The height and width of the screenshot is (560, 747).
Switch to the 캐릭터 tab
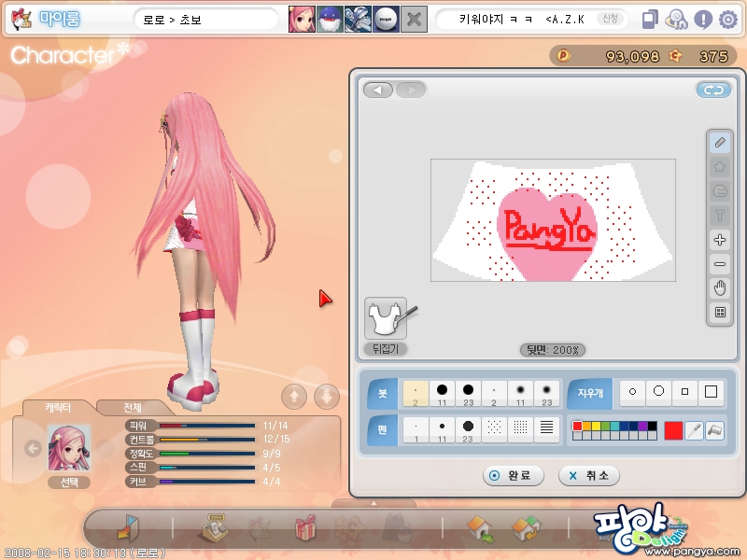[x=58, y=408]
